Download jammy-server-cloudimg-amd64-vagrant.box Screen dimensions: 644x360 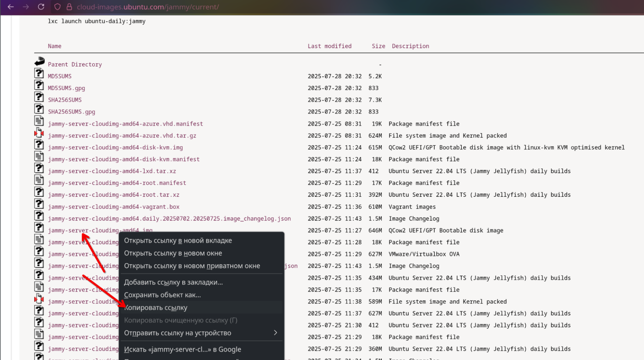[113, 207]
